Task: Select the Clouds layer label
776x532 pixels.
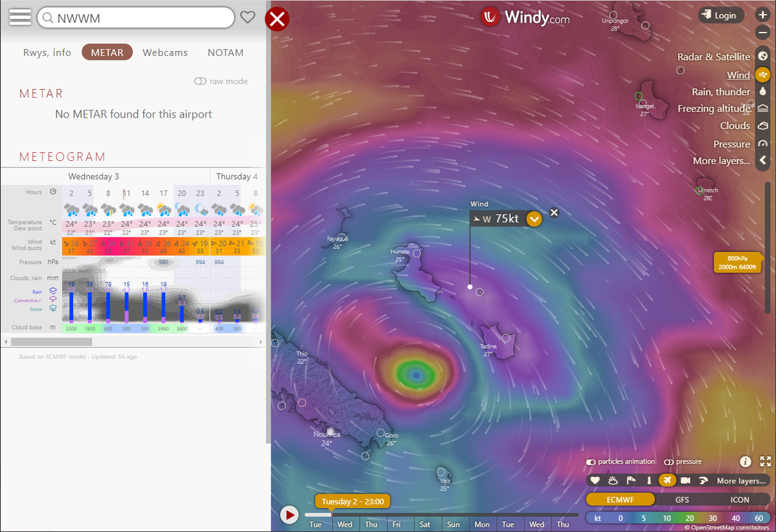Action: click(735, 126)
